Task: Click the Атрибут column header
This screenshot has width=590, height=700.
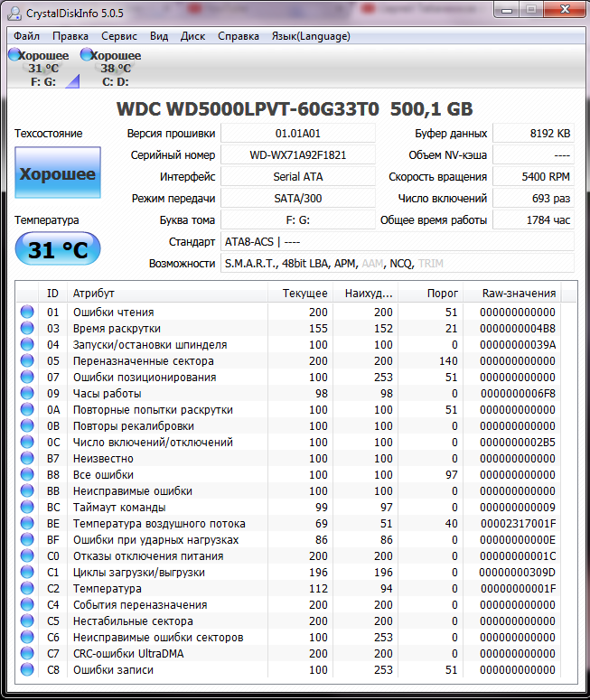Action: pos(167,294)
